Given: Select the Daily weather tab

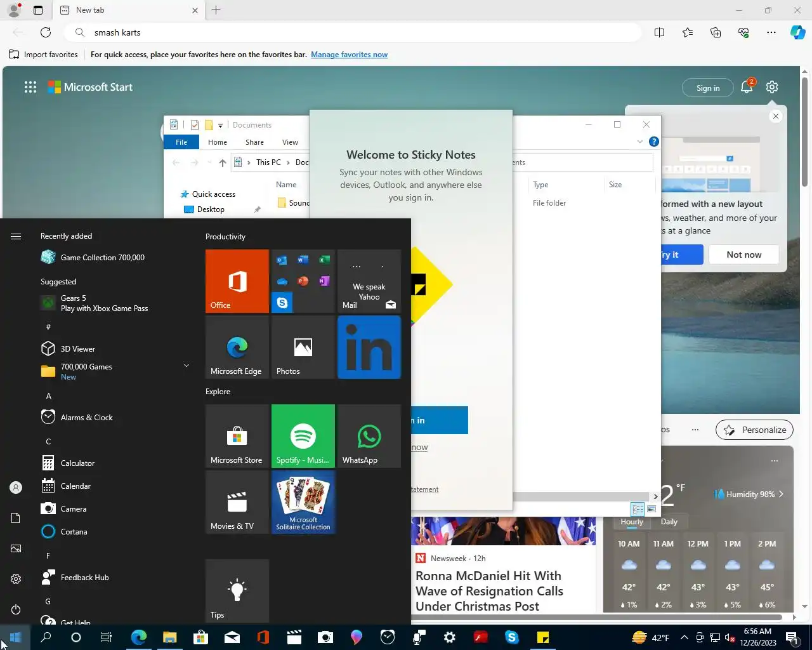Looking at the screenshot, I should [x=669, y=522].
